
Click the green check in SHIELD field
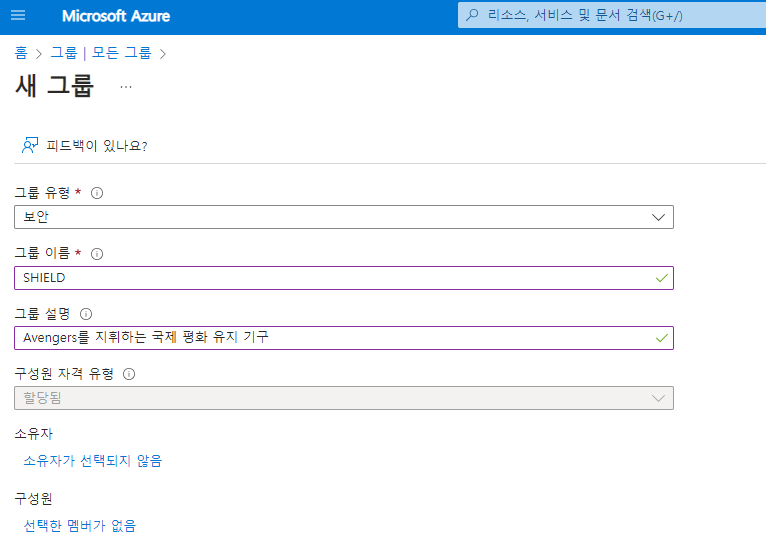click(x=661, y=278)
